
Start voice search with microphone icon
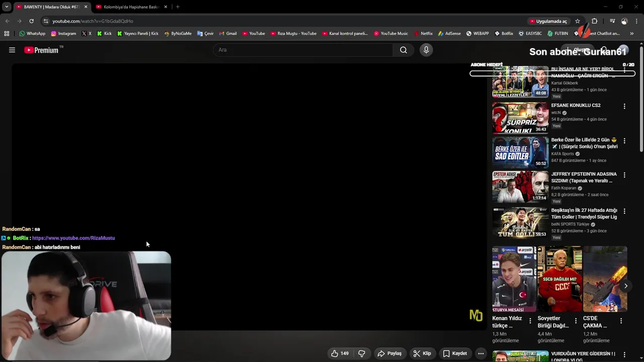tap(426, 50)
